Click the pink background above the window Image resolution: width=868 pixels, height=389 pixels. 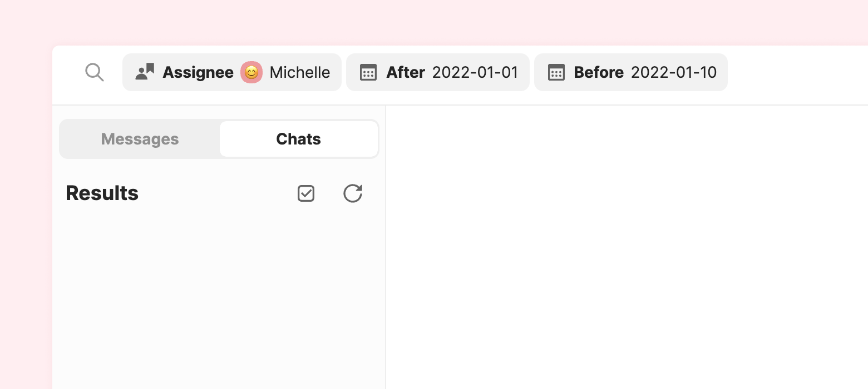(x=434, y=22)
